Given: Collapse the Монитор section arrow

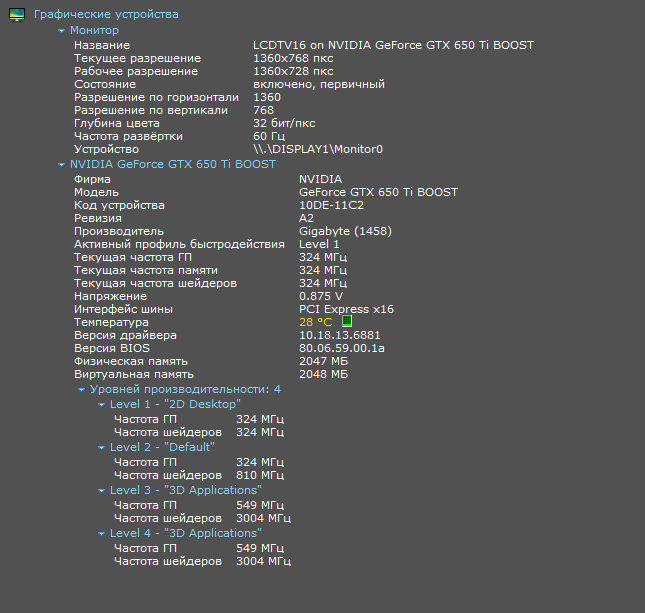Looking at the screenshot, I should pyautogui.click(x=61, y=31).
